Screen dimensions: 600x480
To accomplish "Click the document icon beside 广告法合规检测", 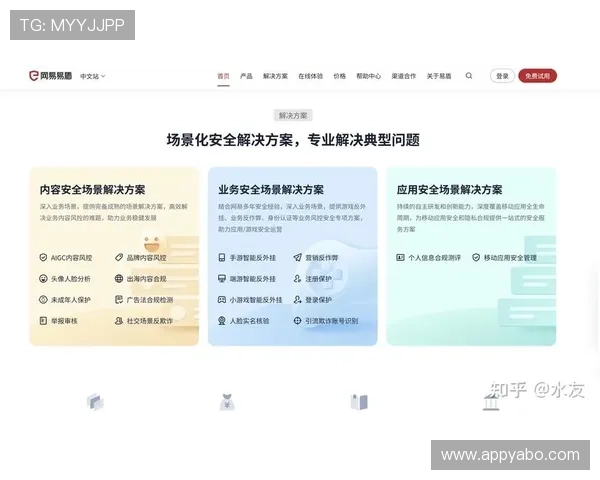I will click(x=119, y=299).
